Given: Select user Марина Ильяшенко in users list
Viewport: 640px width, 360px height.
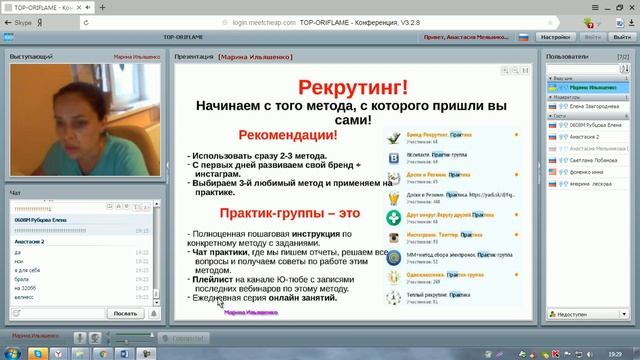Looking at the screenshot, I should click(x=588, y=87).
